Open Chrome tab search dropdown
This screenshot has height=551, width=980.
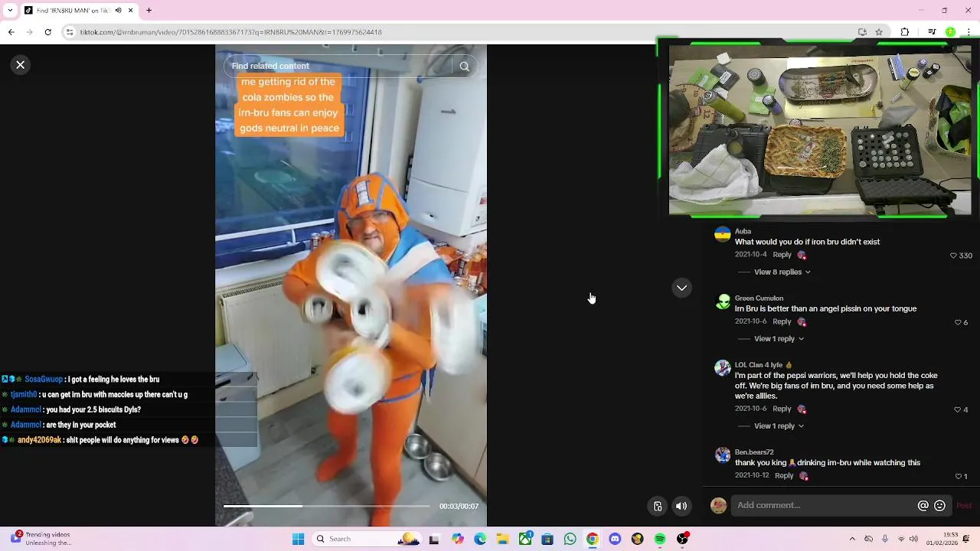click(9, 11)
